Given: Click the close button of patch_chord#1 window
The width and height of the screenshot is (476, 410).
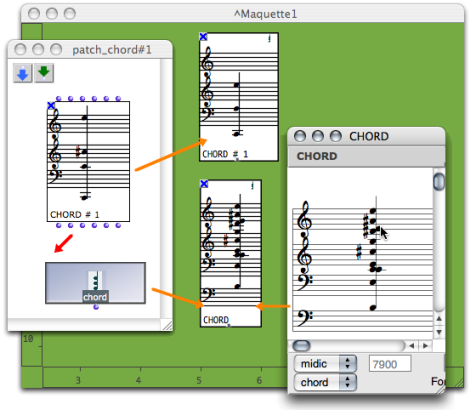Looking at the screenshot, I should 20,50.
